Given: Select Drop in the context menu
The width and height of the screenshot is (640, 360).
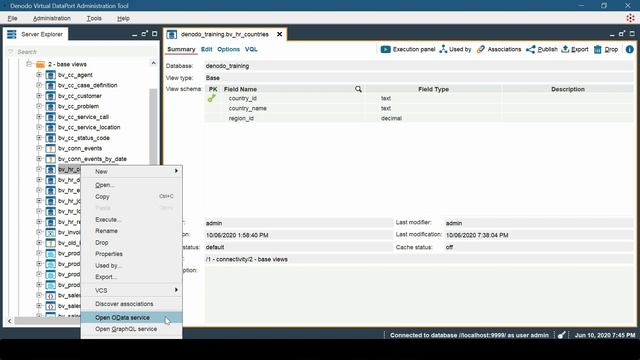Looking at the screenshot, I should pyautogui.click(x=131, y=242).
